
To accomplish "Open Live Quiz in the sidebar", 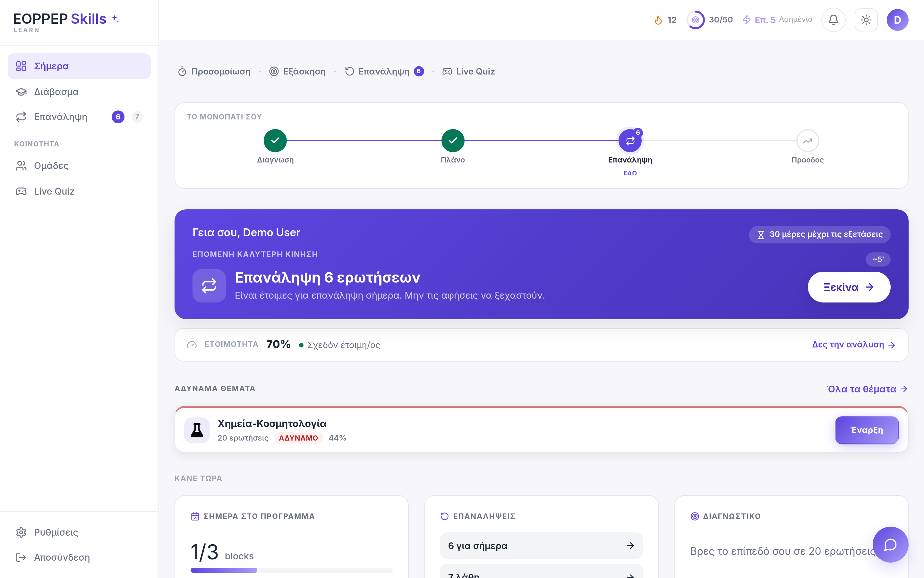I will [79, 191].
